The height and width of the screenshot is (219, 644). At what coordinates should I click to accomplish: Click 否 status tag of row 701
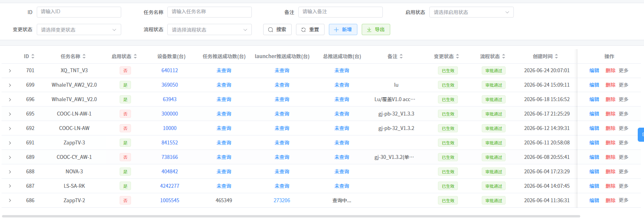click(x=125, y=71)
